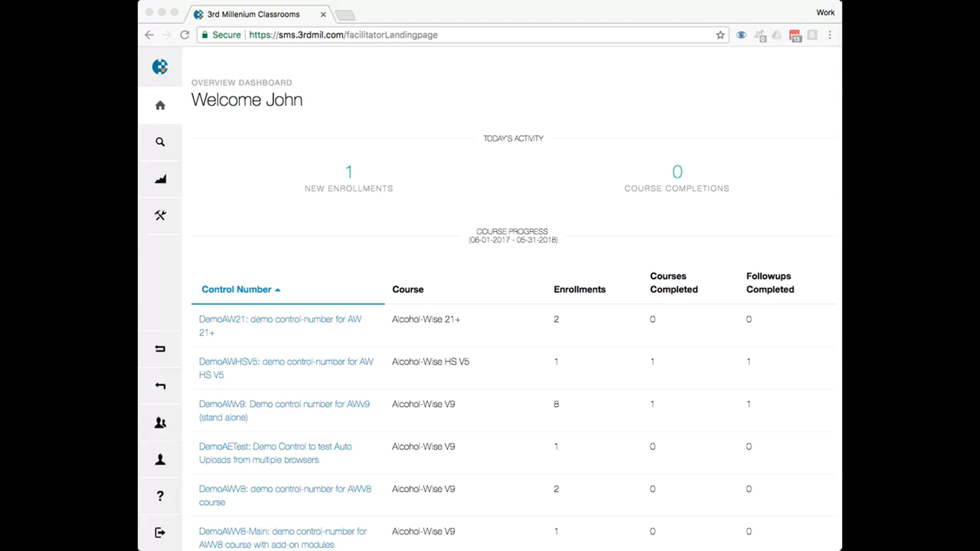Click the single user profile icon
The width and height of the screenshot is (980, 551).
pyautogui.click(x=160, y=460)
